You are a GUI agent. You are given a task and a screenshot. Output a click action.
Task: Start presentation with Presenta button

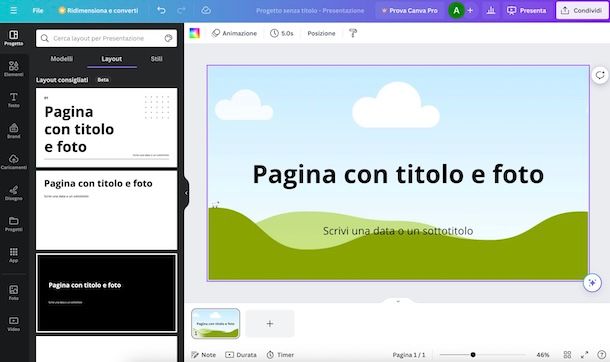coord(526,10)
